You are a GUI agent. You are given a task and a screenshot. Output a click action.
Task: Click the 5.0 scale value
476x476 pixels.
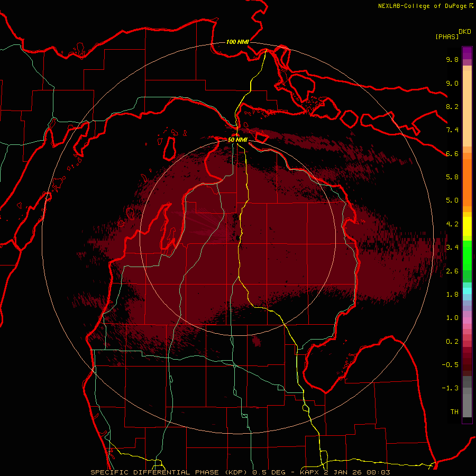point(452,200)
